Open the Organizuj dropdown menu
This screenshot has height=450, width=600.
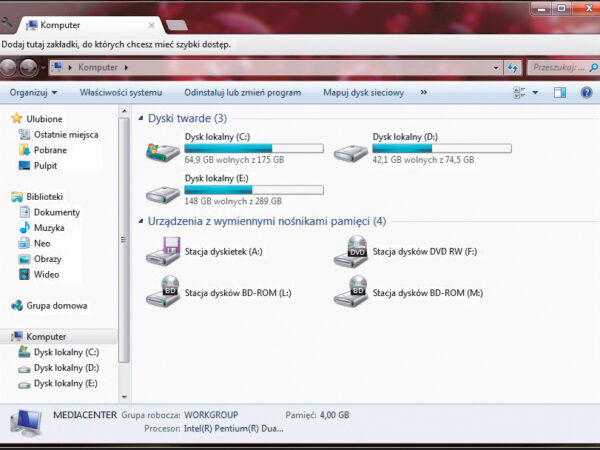[33, 93]
